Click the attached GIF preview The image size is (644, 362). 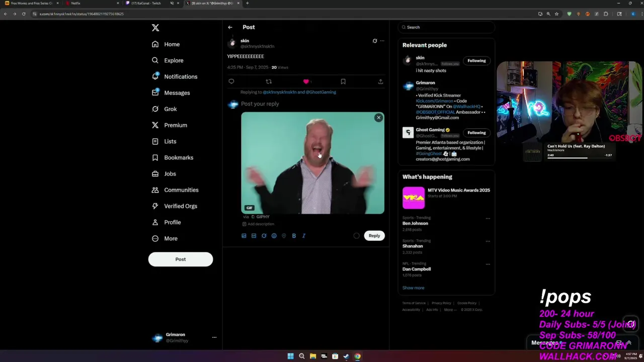[x=312, y=163]
